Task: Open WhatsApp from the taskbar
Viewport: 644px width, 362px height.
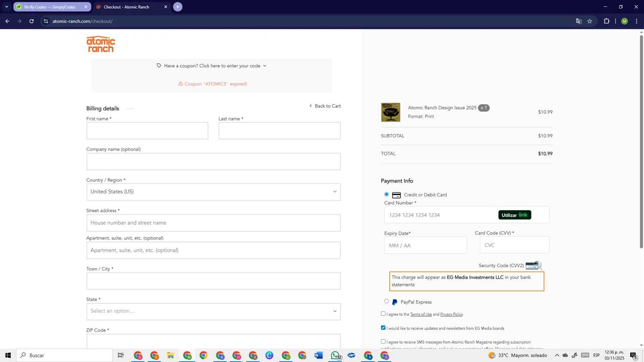Action: pos(335,355)
